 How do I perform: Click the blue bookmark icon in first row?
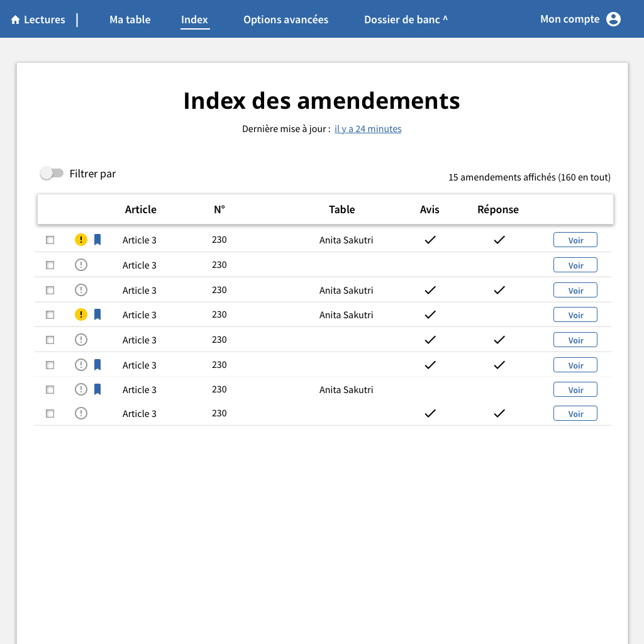click(x=97, y=240)
